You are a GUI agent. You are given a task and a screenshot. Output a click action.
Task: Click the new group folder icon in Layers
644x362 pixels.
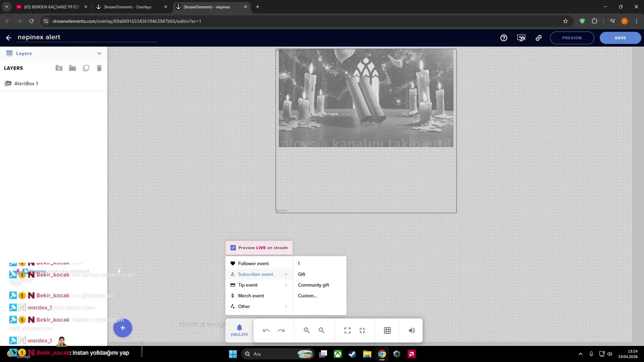59,68
